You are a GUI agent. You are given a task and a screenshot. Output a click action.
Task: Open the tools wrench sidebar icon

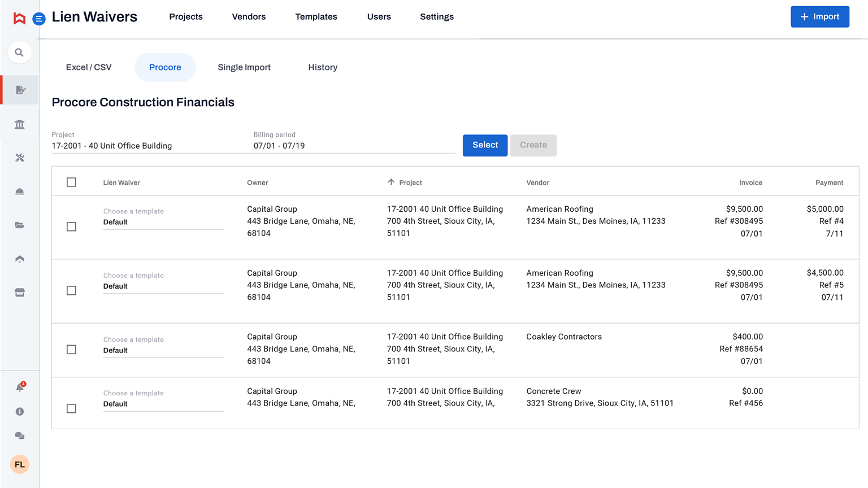point(20,158)
